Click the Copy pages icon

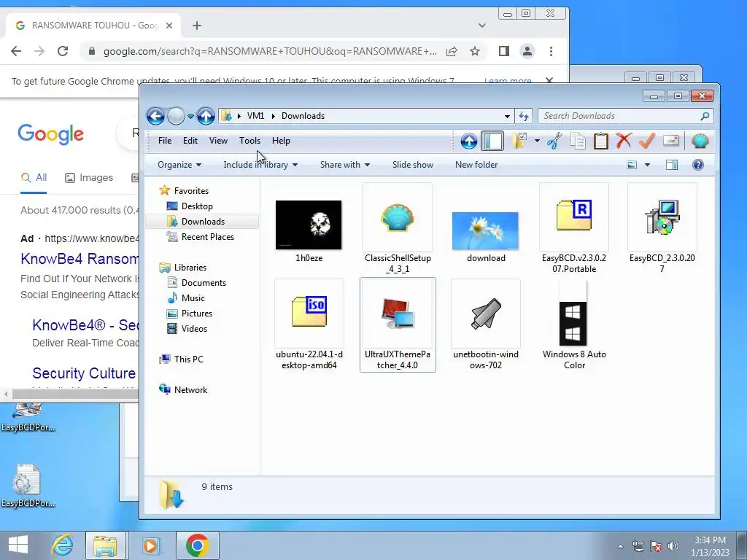coord(578,141)
